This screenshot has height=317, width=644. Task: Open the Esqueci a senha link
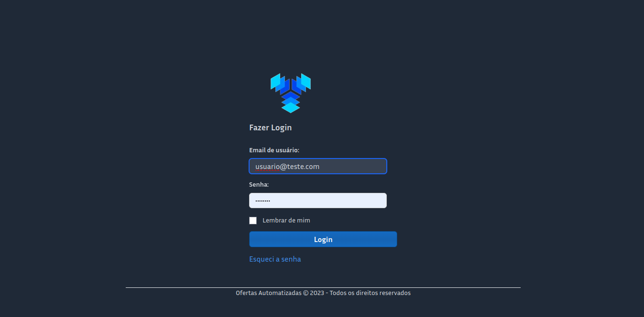(x=275, y=259)
